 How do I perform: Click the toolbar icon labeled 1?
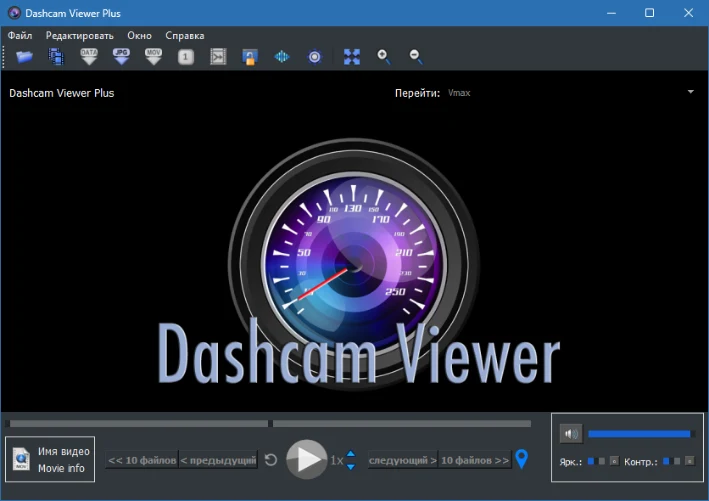pyautogui.click(x=185, y=57)
